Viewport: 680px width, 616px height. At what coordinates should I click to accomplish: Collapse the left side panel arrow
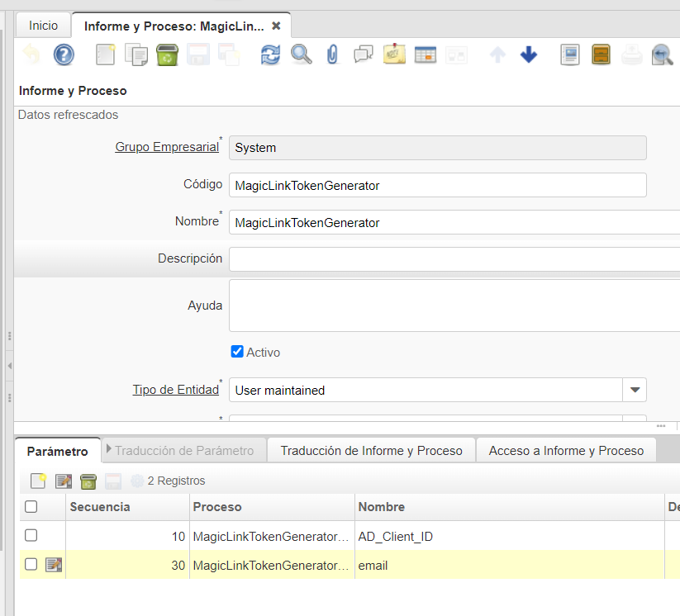pos(9,365)
